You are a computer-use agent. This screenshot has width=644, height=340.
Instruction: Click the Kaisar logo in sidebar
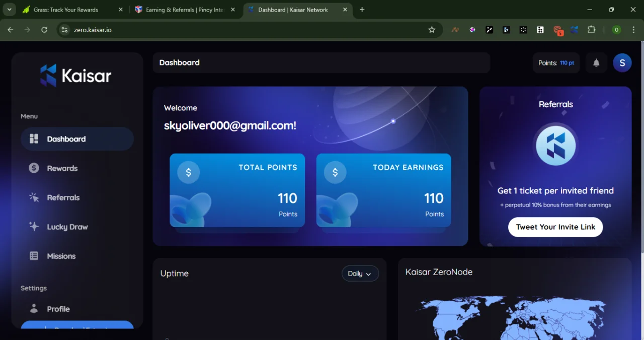(75, 76)
